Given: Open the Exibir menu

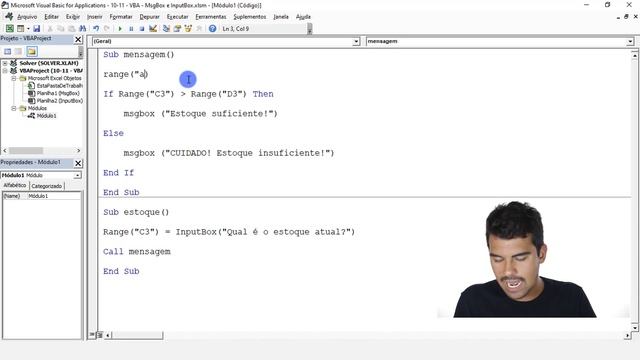Looking at the screenshot, I should click(73, 17).
